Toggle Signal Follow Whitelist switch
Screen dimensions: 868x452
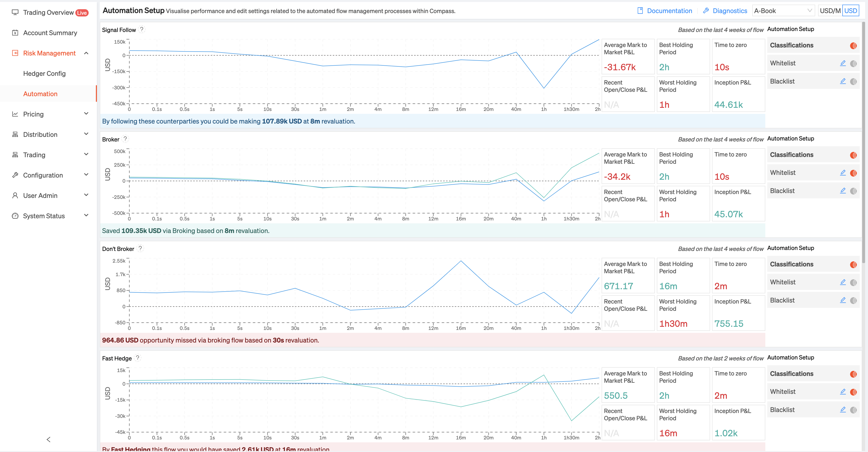[853, 63]
